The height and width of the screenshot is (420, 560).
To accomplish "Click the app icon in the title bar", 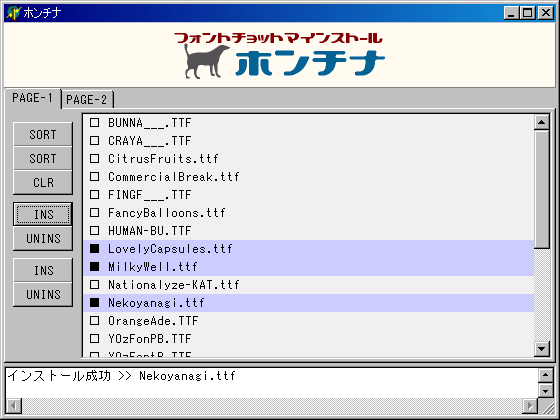I will click(13, 13).
